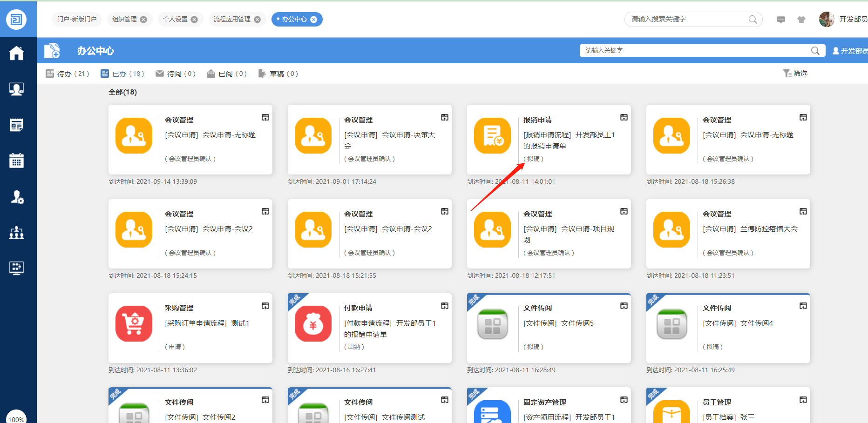
Task: Open the user settings gear sidebar icon
Action: [x=17, y=197]
